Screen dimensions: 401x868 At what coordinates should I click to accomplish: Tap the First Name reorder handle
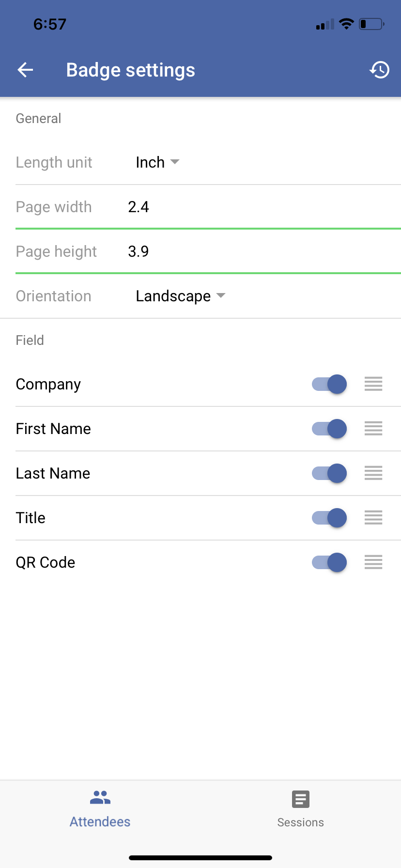point(373,429)
